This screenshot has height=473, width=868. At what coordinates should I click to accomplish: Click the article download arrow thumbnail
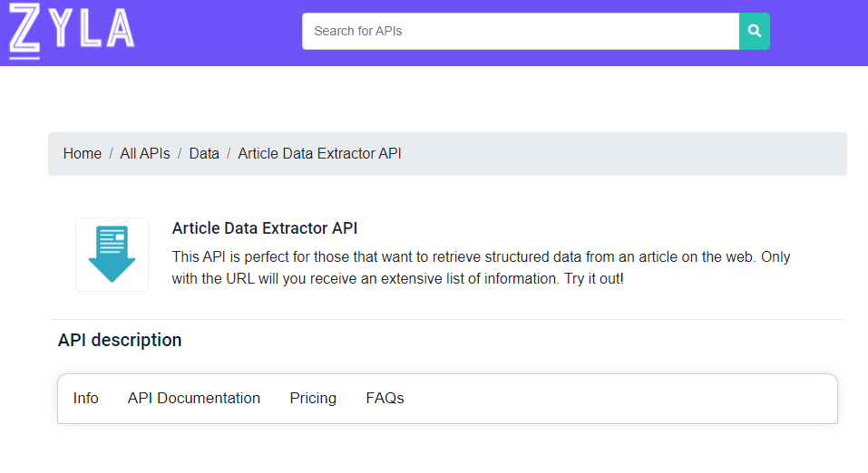[x=112, y=255]
